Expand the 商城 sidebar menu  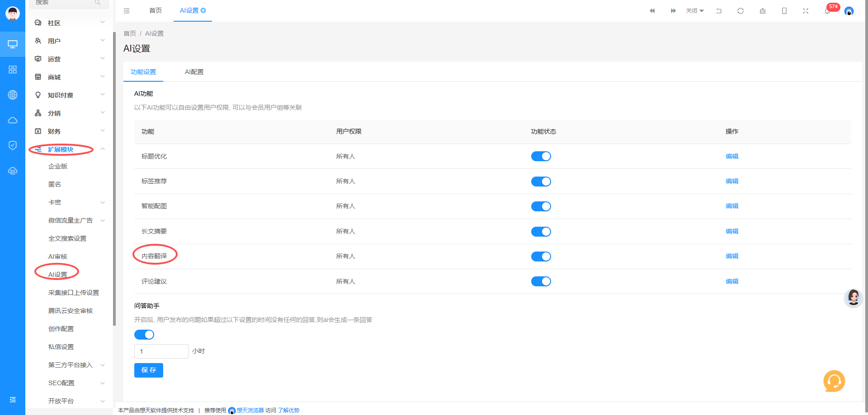(x=69, y=77)
